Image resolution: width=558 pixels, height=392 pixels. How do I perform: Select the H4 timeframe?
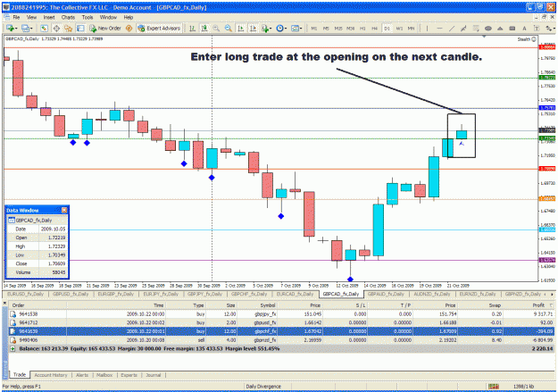click(374, 28)
